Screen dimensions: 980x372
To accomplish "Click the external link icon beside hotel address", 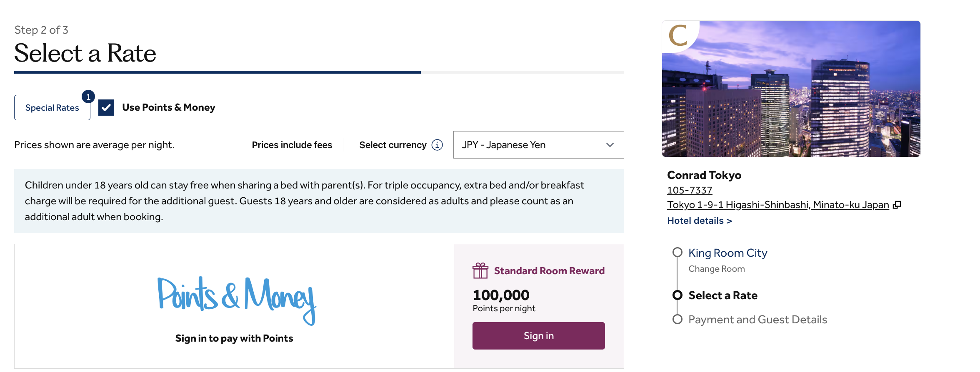I will click(x=897, y=204).
